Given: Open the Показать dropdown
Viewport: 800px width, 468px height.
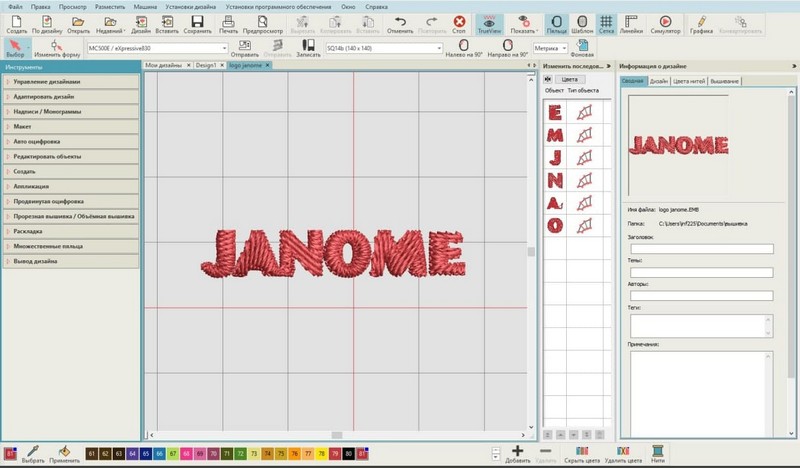Looking at the screenshot, I should click(x=524, y=24).
